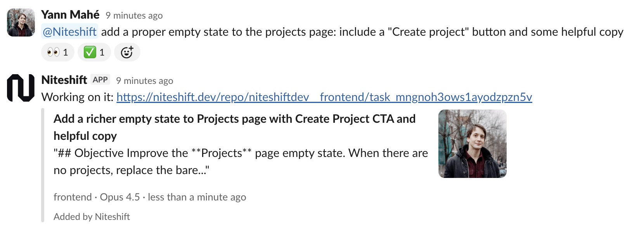Screen dimensions: 644x230
Task: Toggle the green checkmark reaction
Action: pyautogui.click(x=94, y=52)
